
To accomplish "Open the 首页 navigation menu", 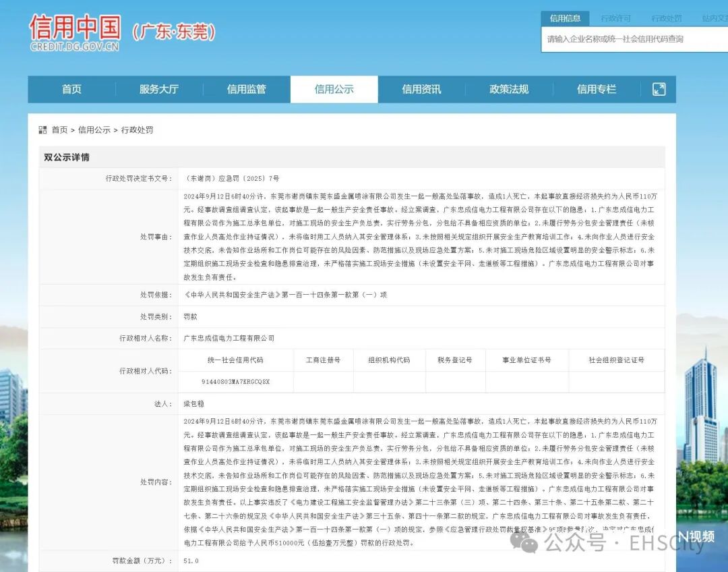I will click(x=71, y=89).
